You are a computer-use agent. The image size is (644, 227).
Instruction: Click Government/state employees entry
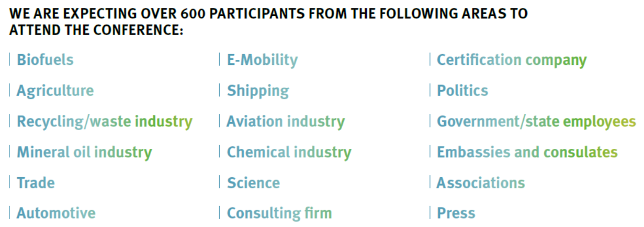536,122
